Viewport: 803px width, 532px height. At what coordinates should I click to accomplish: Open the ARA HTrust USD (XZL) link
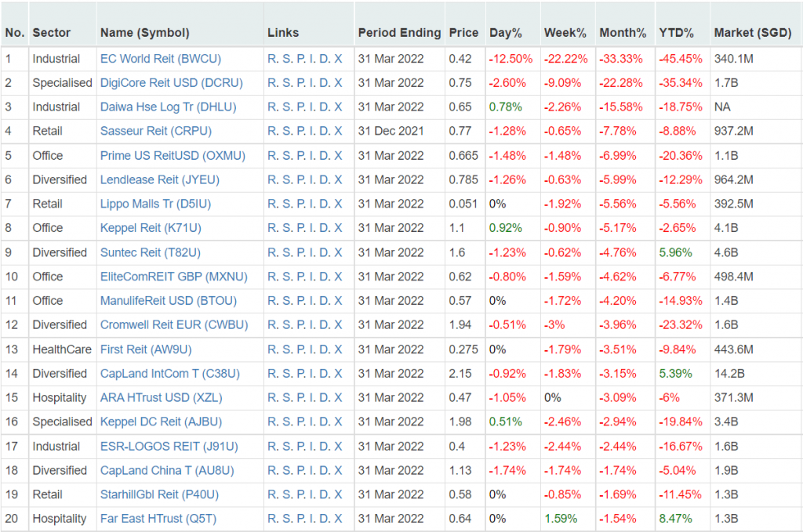162,397
